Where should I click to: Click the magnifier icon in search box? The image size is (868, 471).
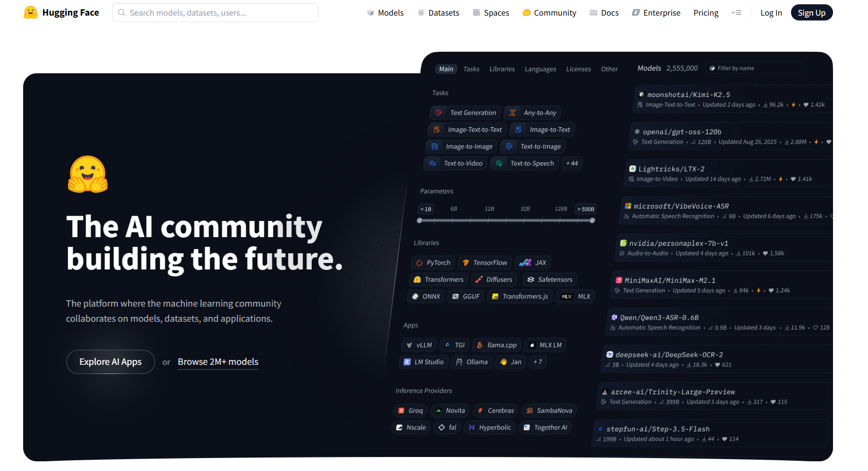(x=122, y=12)
